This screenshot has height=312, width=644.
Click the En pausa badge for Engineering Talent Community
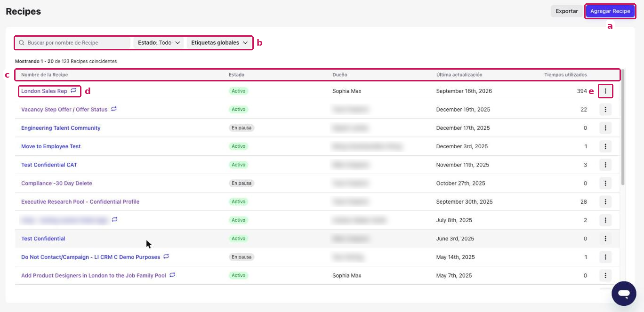[x=241, y=128]
